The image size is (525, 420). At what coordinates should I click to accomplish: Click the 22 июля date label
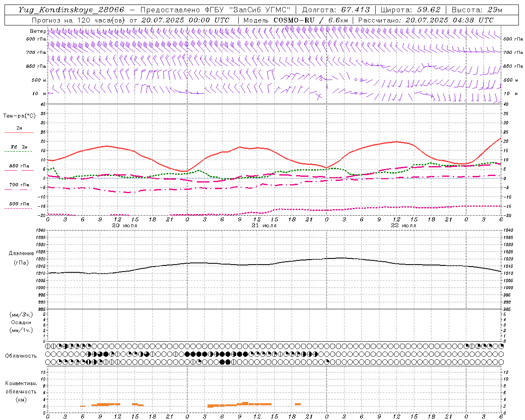(x=403, y=226)
